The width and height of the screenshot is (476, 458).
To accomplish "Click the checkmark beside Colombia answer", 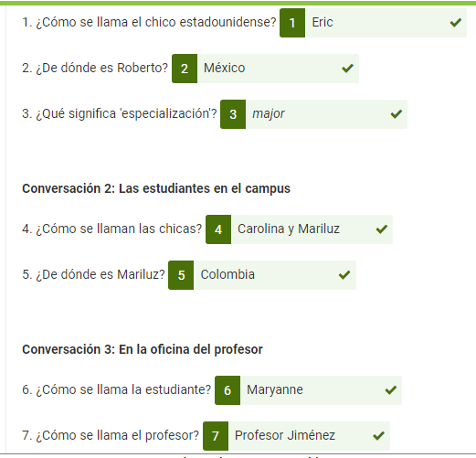I will 344,275.
